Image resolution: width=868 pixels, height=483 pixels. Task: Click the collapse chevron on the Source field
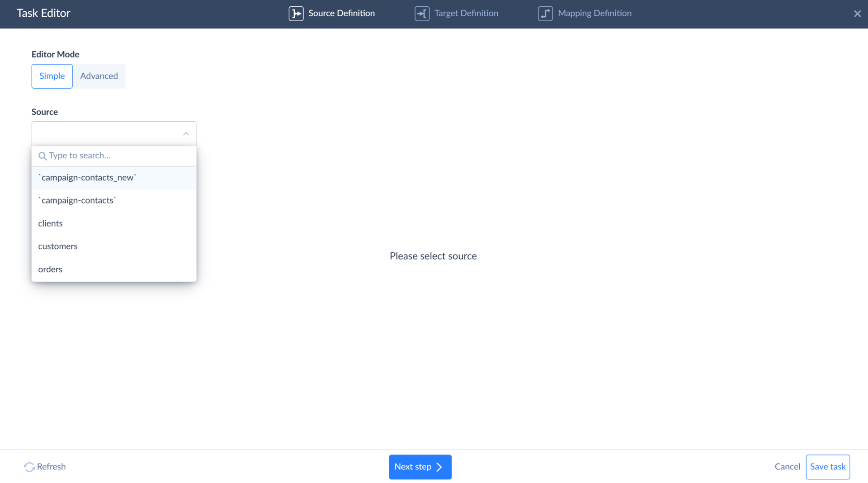coord(186,133)
